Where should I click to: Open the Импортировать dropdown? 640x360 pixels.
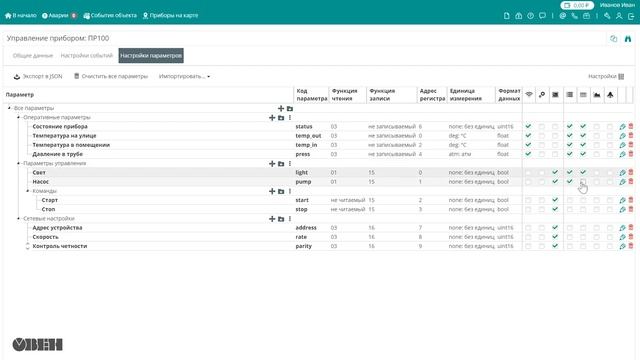(x=184, y=76)
